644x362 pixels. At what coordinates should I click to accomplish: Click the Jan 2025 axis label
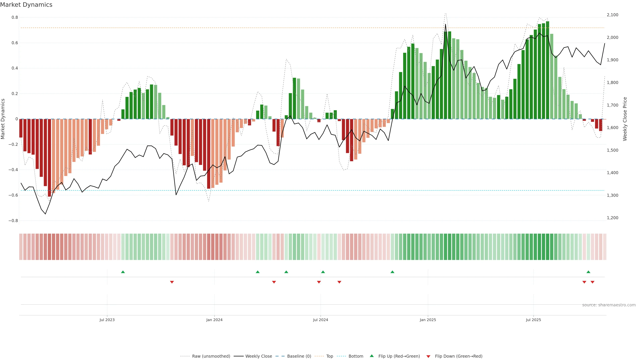[428, 320]
